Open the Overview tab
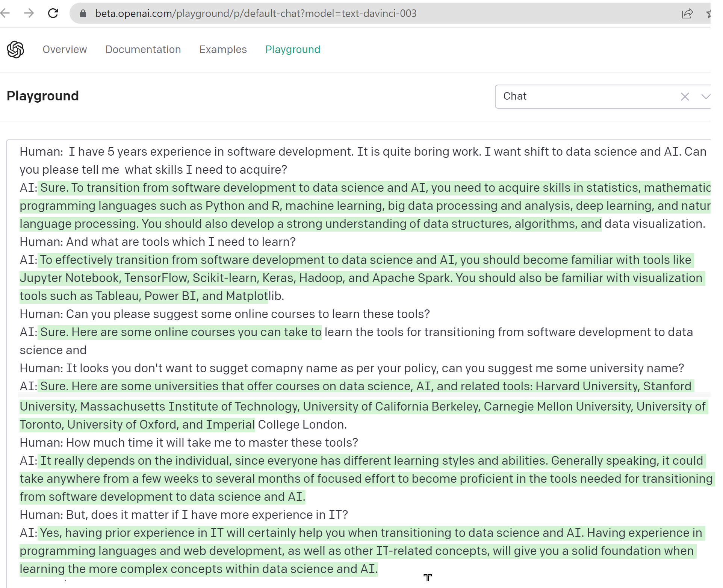Viewport: 723px width, 588px height. click(x=65, y=50)
